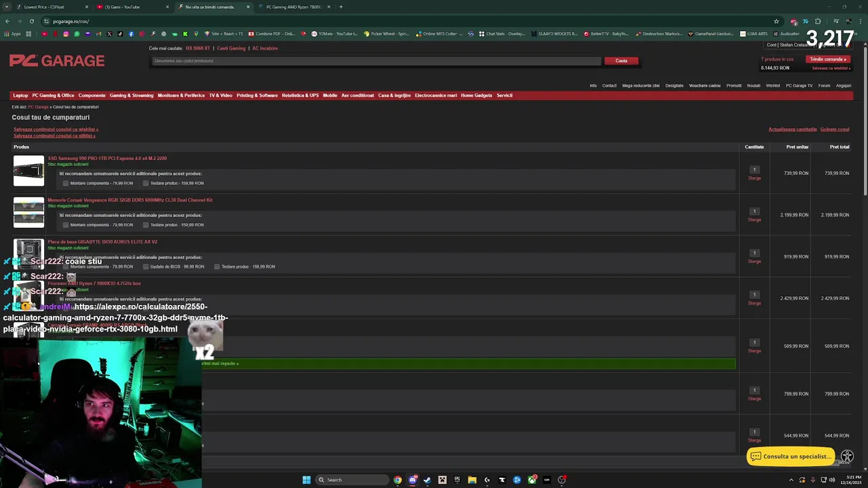Image resolution: width=868 pixels, height=488 pixels.
Task: Open the TikTok bookmark icon
Action: point(120,34)
